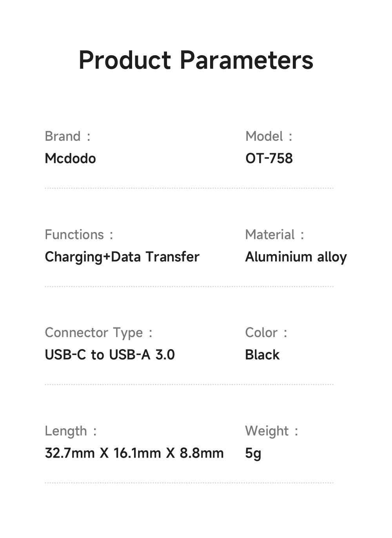This screenshot has height=538, width=392.
Task: Click the dotted divider below Functions row
Action: coord(189,286)
